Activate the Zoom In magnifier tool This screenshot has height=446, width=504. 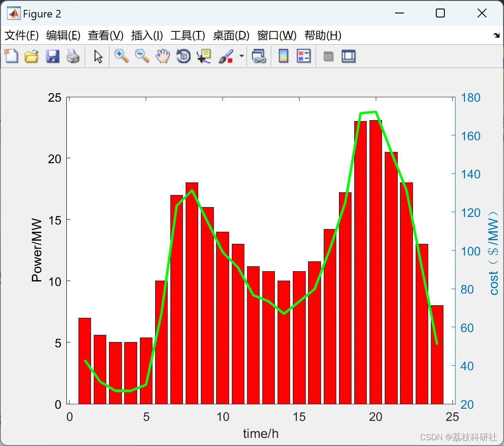click(122, 56)
